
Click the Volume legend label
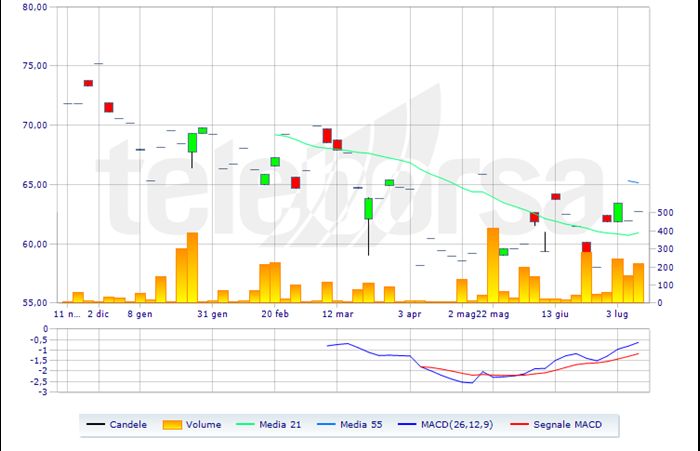coord(204,425)
